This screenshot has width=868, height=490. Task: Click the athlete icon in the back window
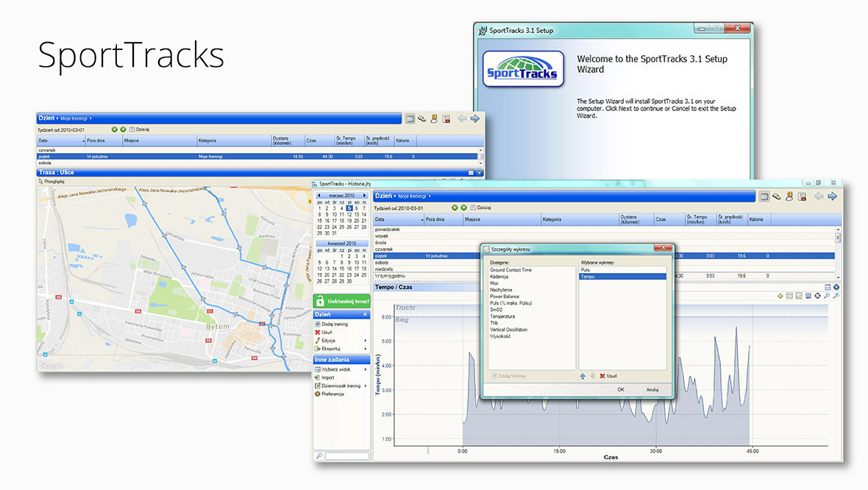[x=434, y=118]
